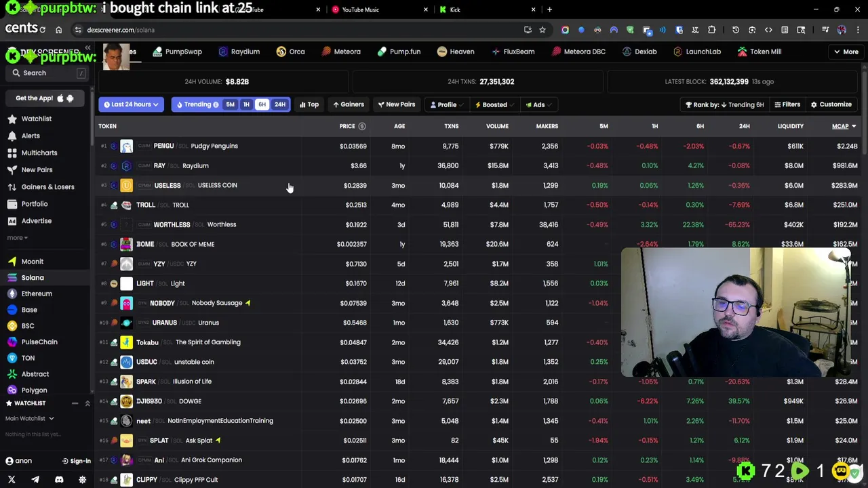The width and height of the screenshot is (868, 488).
Task: Open a new browser tab
Action: 549,9
